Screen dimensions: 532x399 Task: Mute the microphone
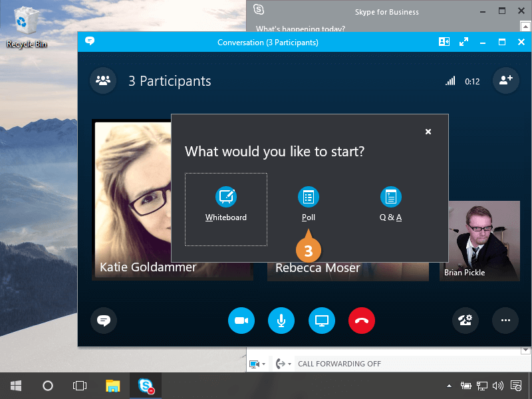281,321
